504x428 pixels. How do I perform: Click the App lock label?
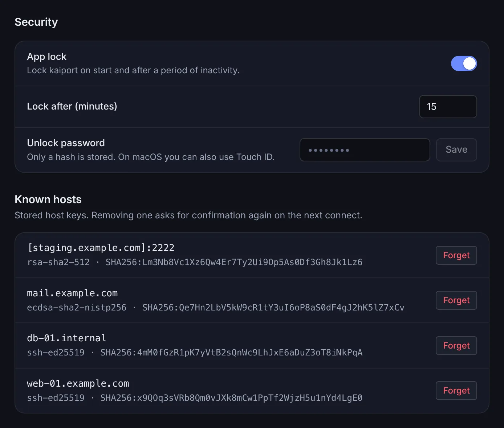[47, 57]
